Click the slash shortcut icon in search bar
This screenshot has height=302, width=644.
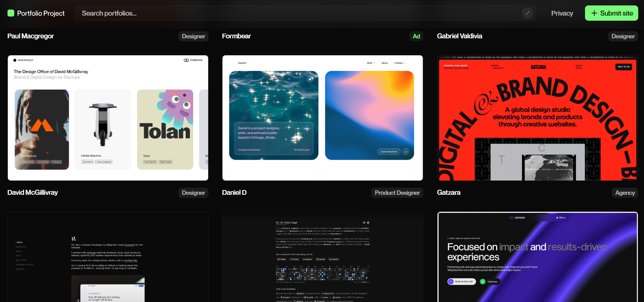pos(527,13)
